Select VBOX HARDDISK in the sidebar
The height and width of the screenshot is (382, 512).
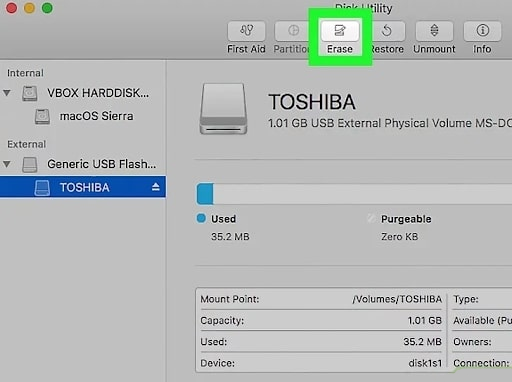(x=98, y=93)
